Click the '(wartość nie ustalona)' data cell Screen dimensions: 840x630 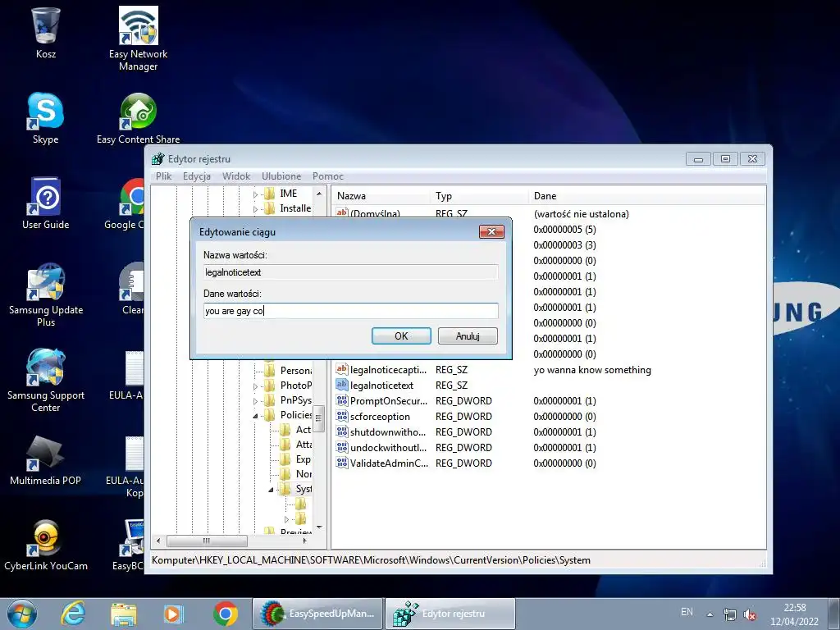[582, 214]
